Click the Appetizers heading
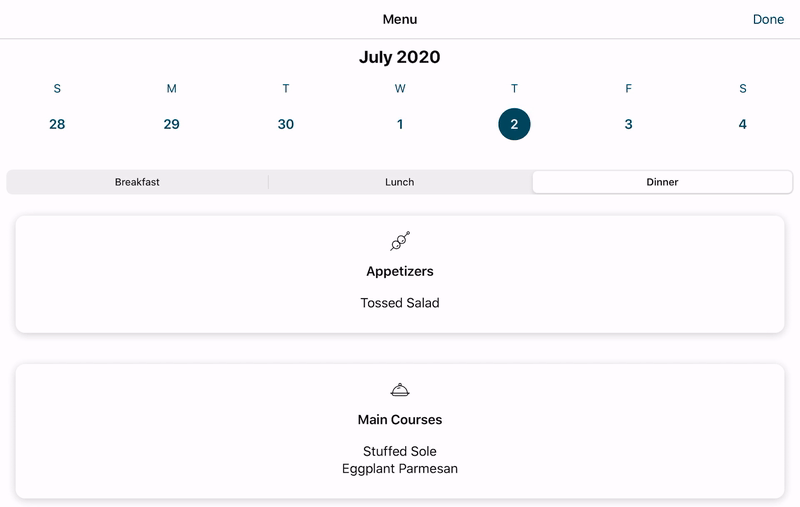The image size is (800, 507). coord(399,271)
